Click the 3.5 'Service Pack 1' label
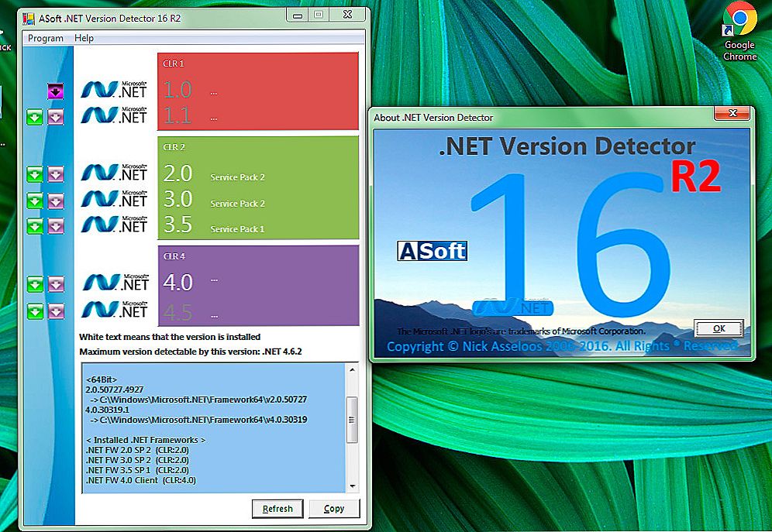 pyautogui.click(x=237, y=229)
